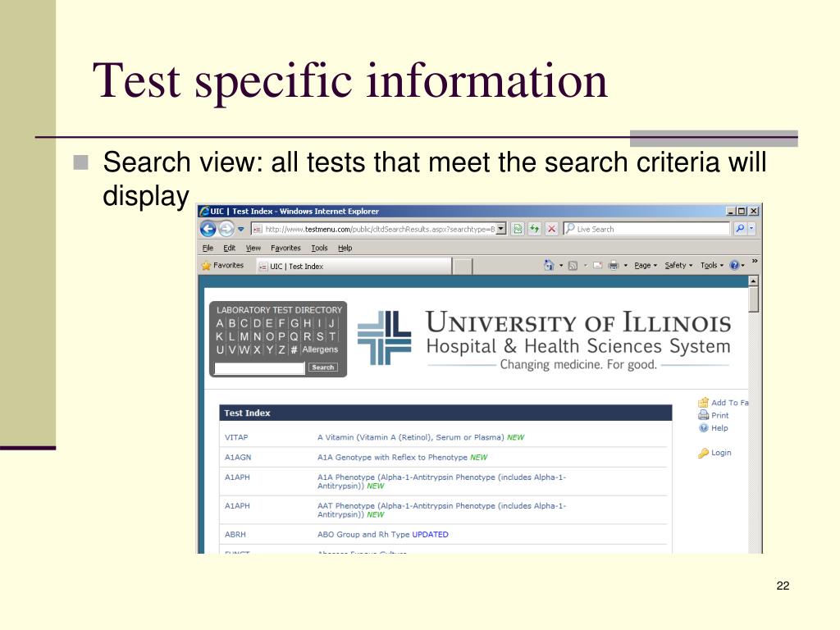The height and width of the screenshot is (630, 840).
Task: Click the Read Mail icon
Action: (x=598, y=265)
